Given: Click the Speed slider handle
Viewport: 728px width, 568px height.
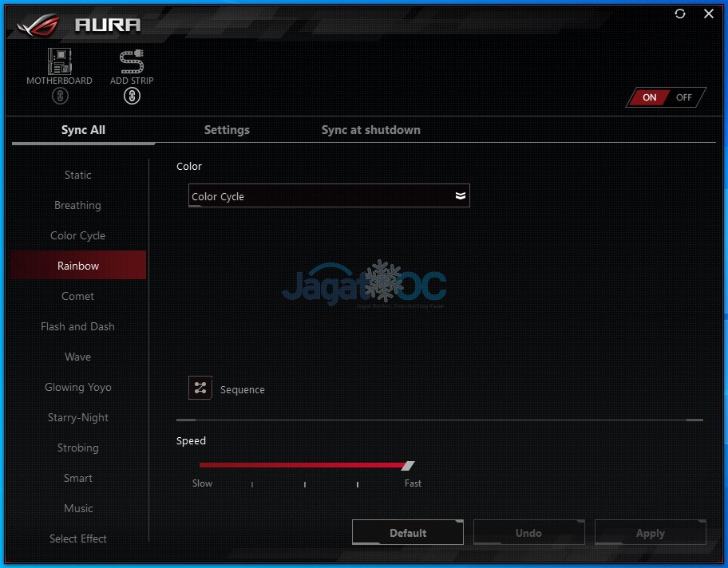Looking at the screenshot, I should (x=408, y=465).
